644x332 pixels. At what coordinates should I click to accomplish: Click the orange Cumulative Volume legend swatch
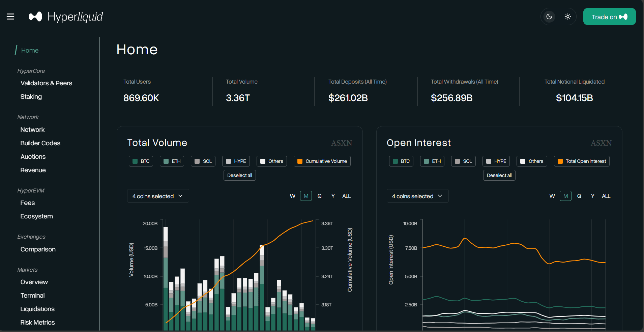tap(300, 161)
